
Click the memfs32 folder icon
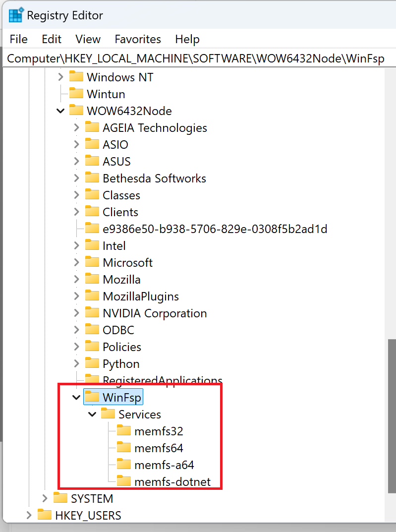124,430
